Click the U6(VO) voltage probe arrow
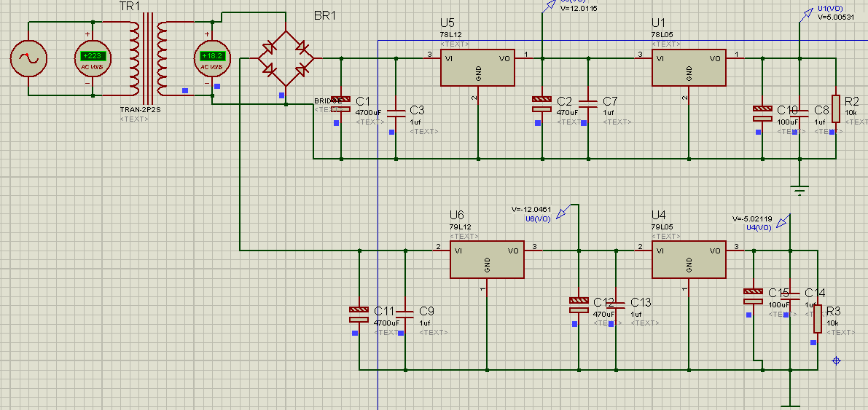 [x=563, y=213]
